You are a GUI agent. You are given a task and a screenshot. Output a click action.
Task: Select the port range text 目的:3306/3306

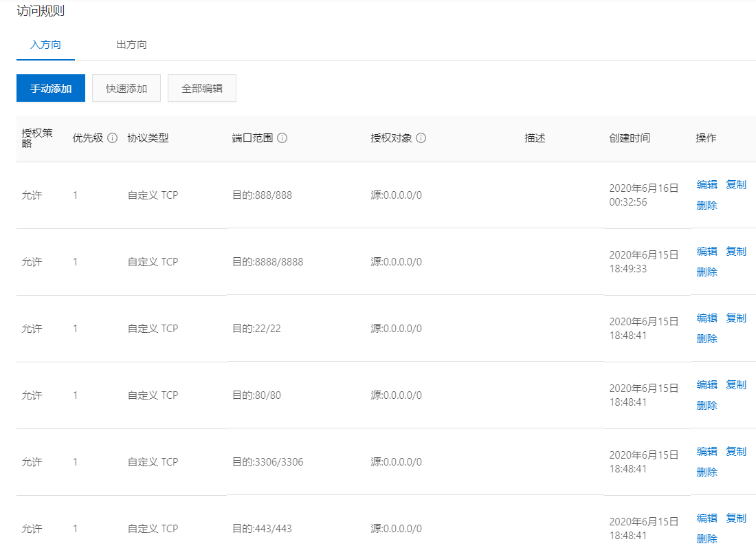coord(267,462)
